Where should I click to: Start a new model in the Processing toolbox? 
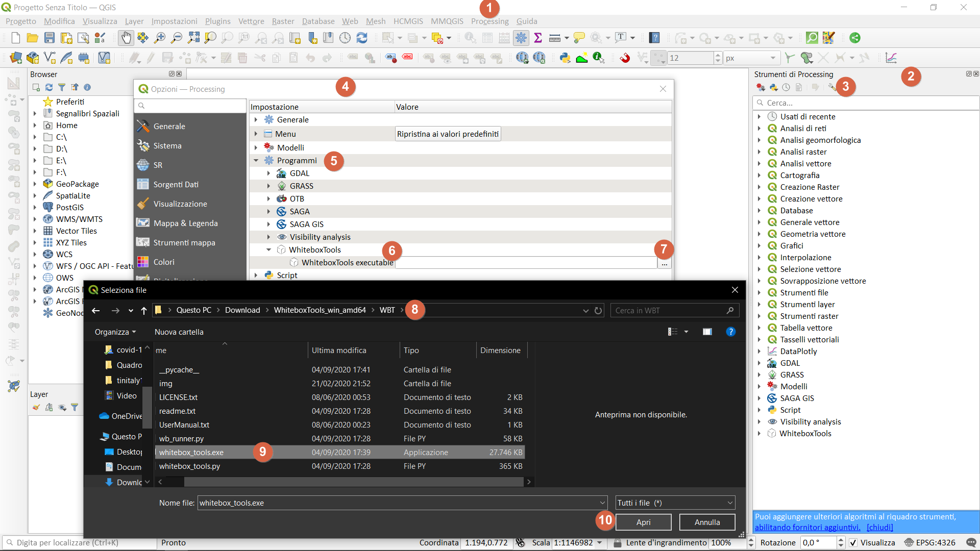pyautogui.click(x=761, y=87)
